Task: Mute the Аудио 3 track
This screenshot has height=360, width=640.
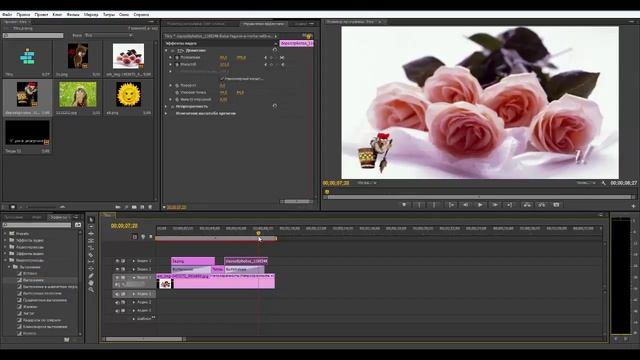Action: (x=117, y=311)
